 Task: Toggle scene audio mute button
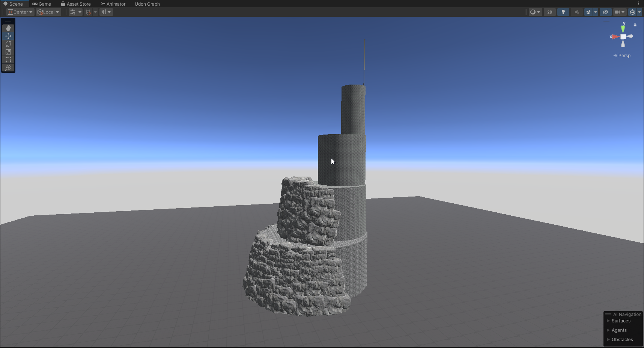[576, 12]
